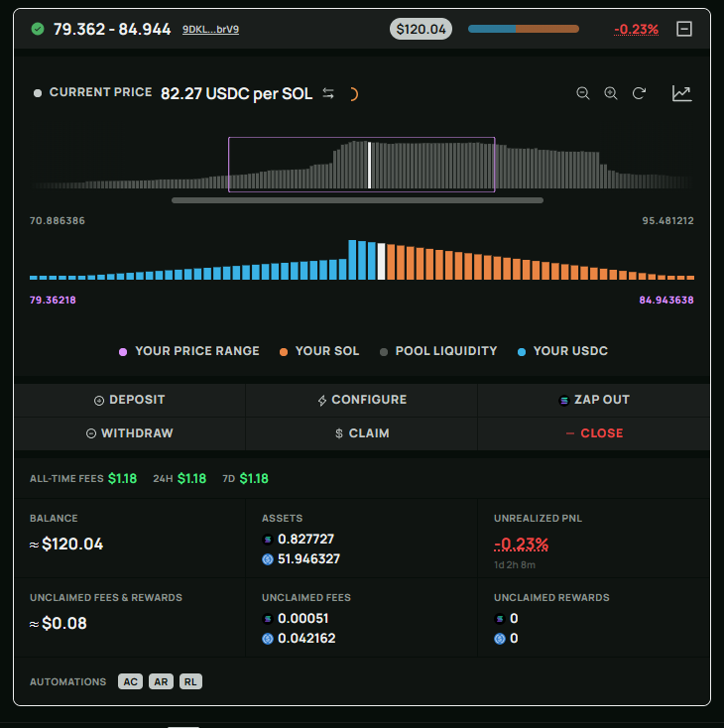Image resolution: width=724 pixels, height=728 pixels.
Task: Click the 0.042162 unclaimed USDC fee
Action: pyautogui.click(x=306, y=639)
